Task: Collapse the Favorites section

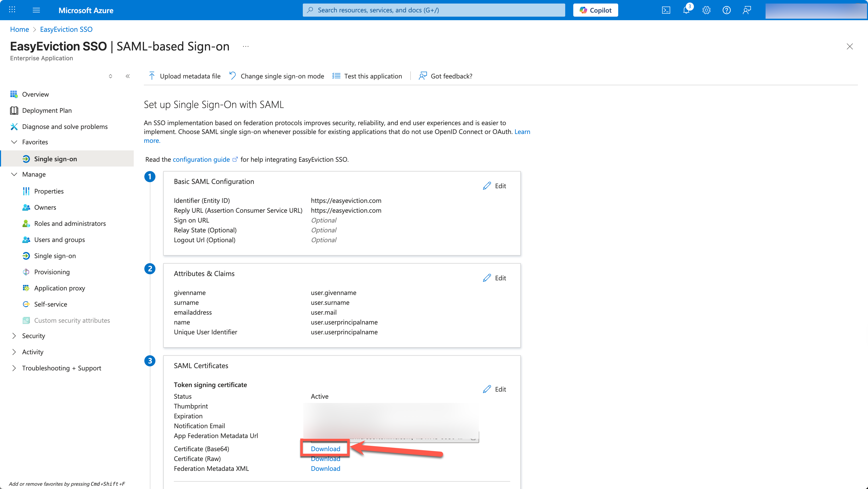Action: point(14,142)
